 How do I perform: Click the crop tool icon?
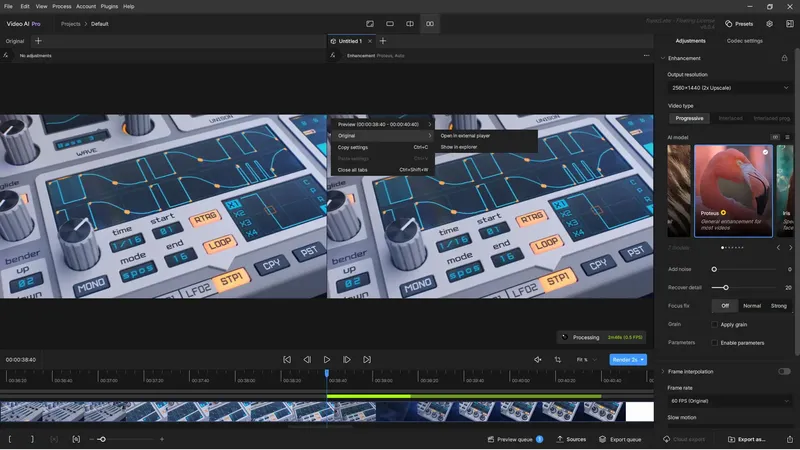[x=558, y=360]
